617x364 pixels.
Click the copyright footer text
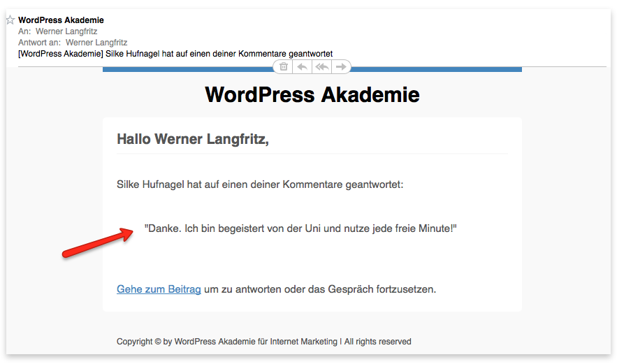(x=263, y=342)
